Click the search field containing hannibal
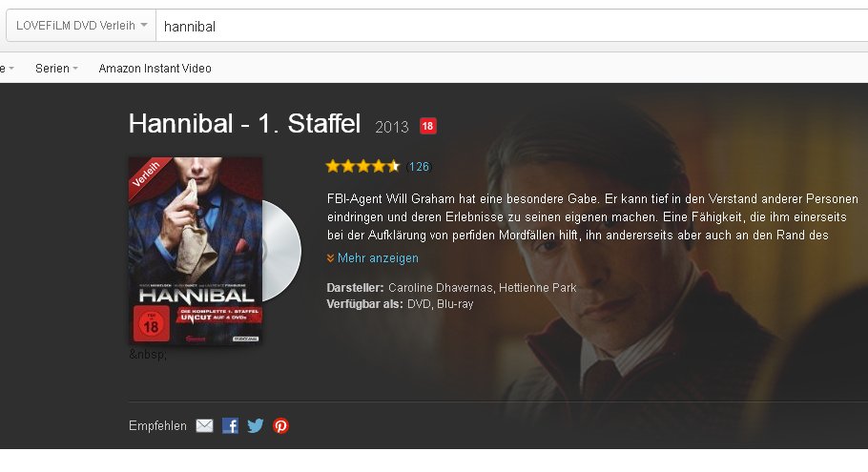 pos(512,26)
